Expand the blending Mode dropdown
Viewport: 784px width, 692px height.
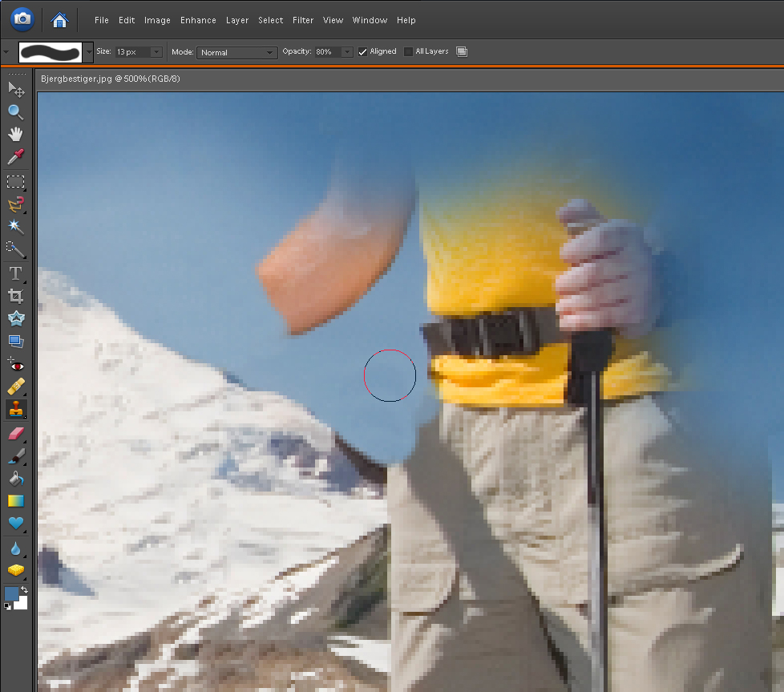click(x=236, y=52)
